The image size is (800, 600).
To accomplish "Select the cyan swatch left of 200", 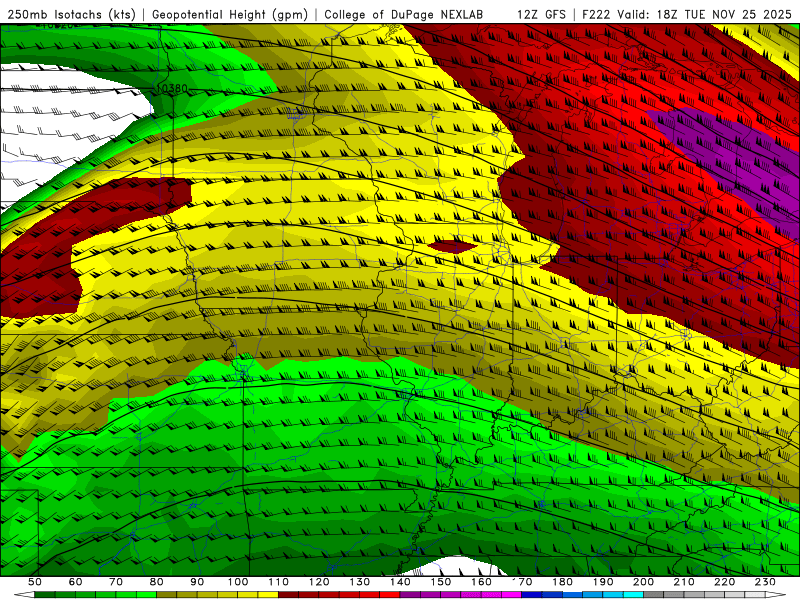I will coord(634,594).
